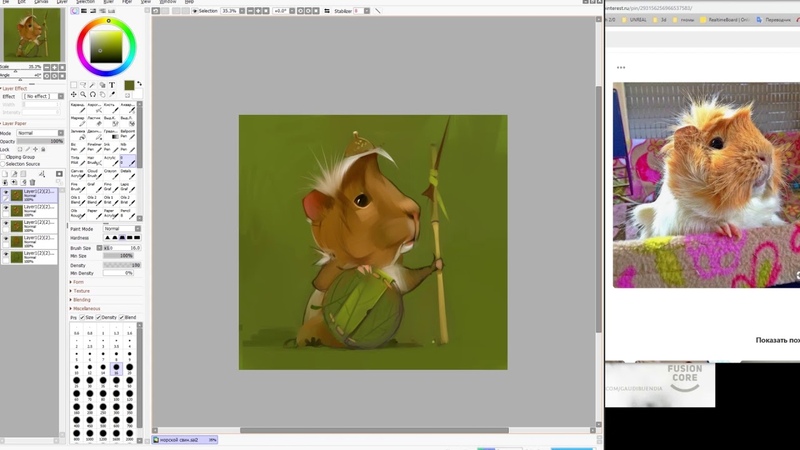The height and width of the screenshot is (450, 800).
Task: Expand the Blending section
Action: (x=81, y=299)
